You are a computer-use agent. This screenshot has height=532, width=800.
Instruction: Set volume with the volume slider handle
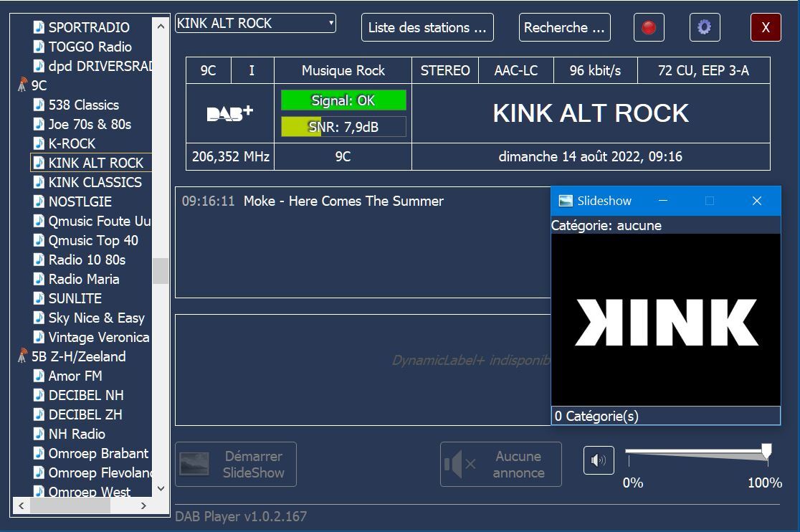click(766, 451)
